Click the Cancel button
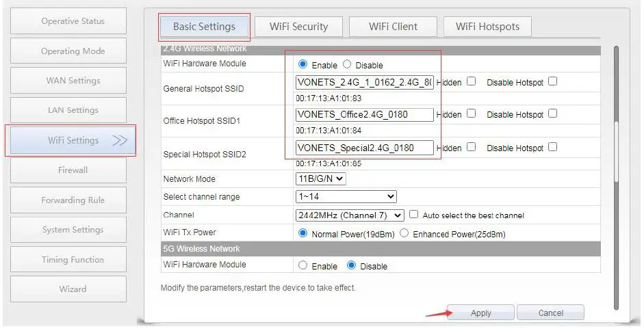 pyautogui.click(x=550, y=313)
